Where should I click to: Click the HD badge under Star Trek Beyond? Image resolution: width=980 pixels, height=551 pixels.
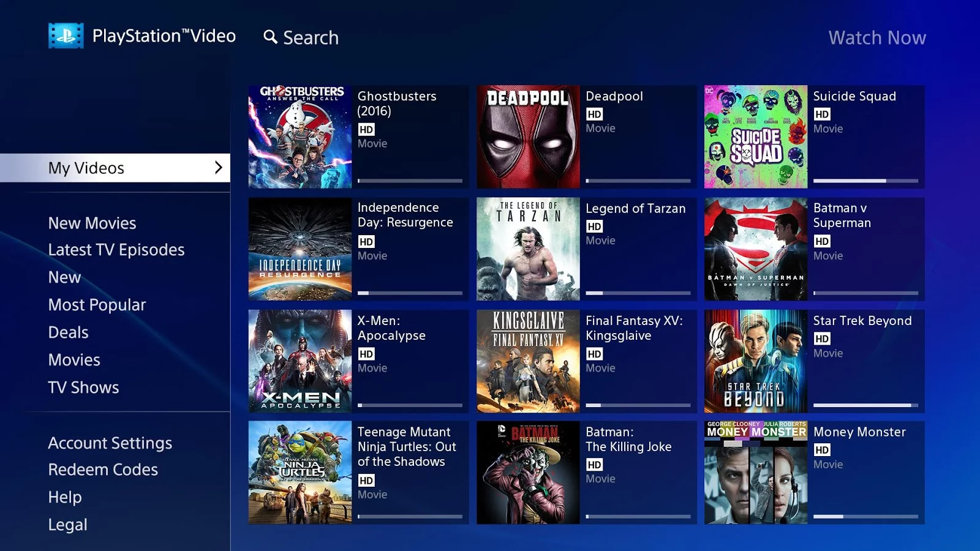click(x=822, y=339)
